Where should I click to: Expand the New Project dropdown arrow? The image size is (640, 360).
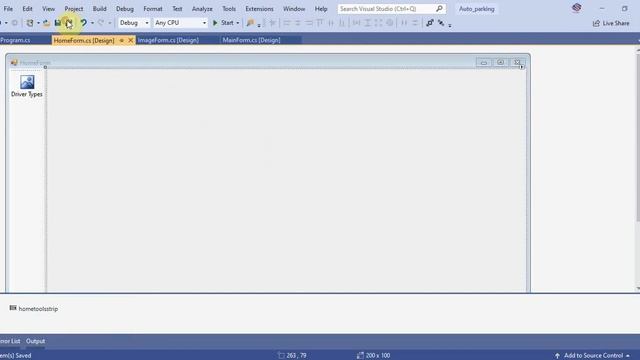[x=38, y=23]
